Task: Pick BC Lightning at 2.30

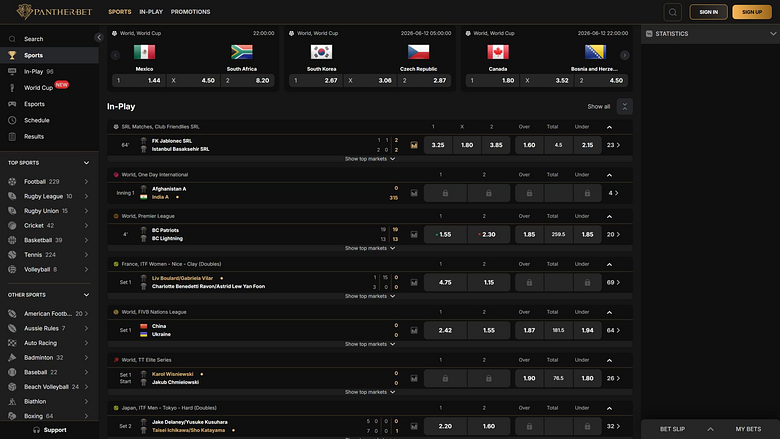Action: click(x=488, y=235)
